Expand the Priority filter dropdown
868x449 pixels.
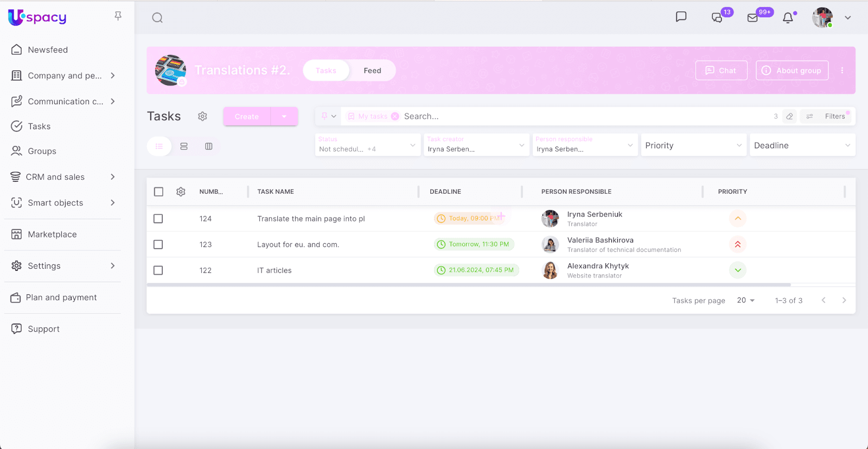pyautogui.click(x=693, y=146)
